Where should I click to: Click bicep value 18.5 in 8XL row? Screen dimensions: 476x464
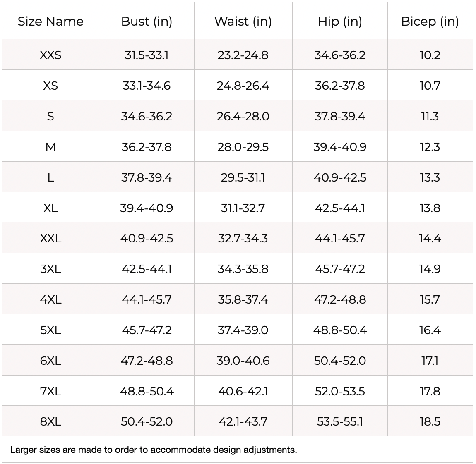(430, 421)
